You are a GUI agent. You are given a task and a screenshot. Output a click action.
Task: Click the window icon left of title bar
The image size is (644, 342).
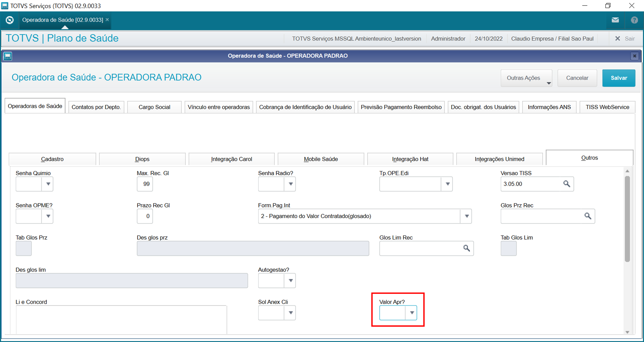pyautogui.click(x=8, y=56)
